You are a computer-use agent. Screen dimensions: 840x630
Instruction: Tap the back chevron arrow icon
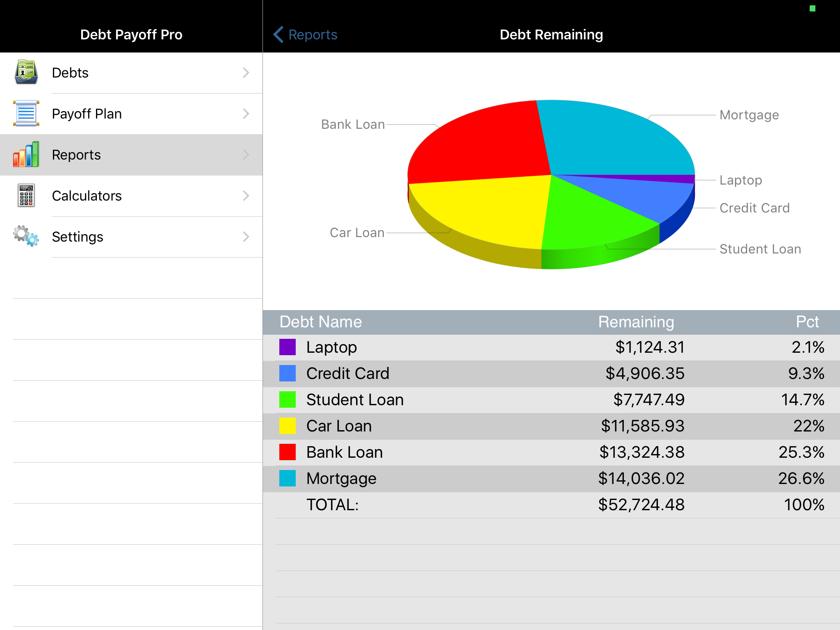(278, 34)
